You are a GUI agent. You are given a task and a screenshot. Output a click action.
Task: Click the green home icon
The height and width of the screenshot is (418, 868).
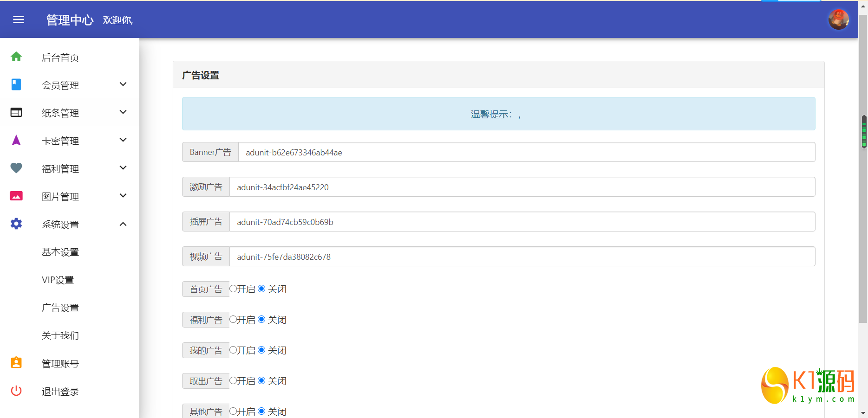[x=16, y=57]
